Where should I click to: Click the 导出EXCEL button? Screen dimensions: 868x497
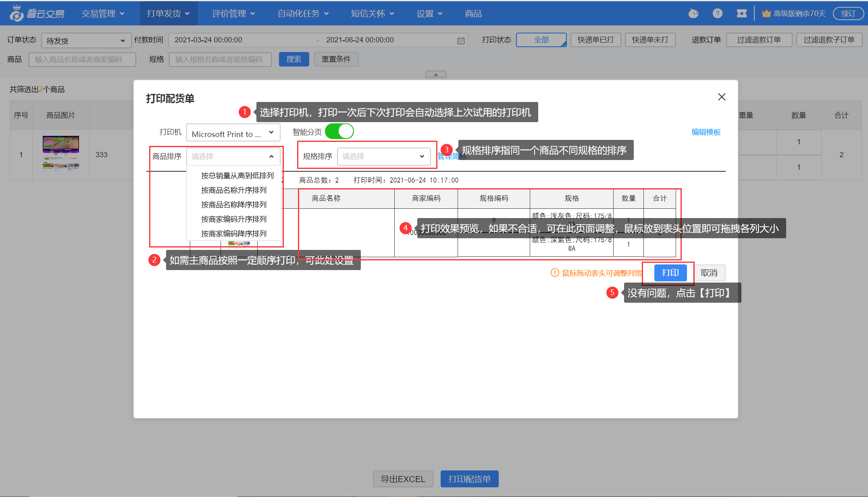tap(403, 479)
